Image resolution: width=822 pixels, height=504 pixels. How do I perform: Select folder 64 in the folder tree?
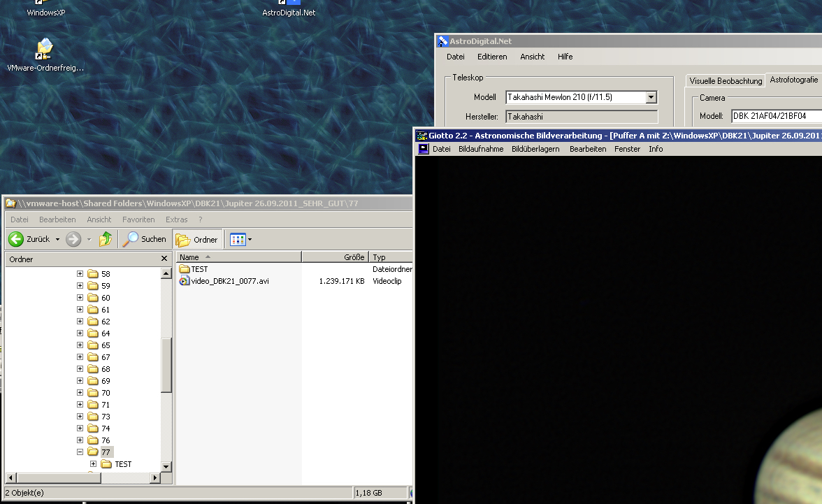click(99, 333)
